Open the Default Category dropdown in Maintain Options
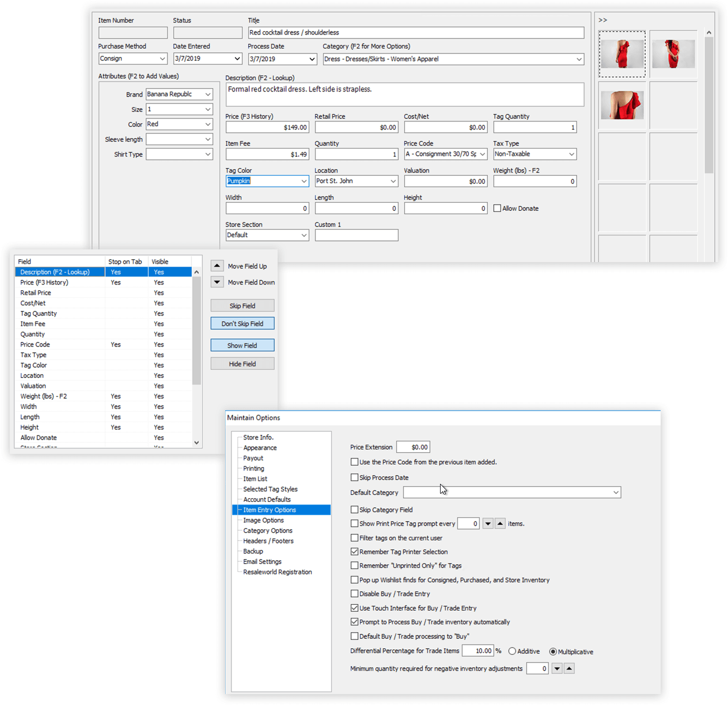 click(616, 492)
